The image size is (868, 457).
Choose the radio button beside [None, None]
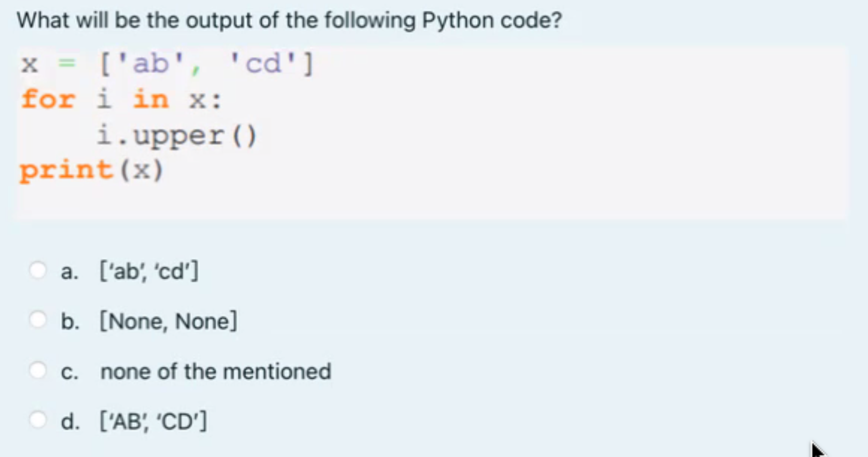[x=38, y=320]
